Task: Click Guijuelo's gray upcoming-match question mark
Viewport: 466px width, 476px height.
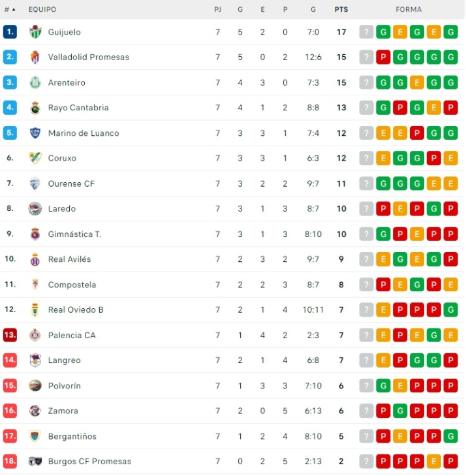Action: coord(366,32)
